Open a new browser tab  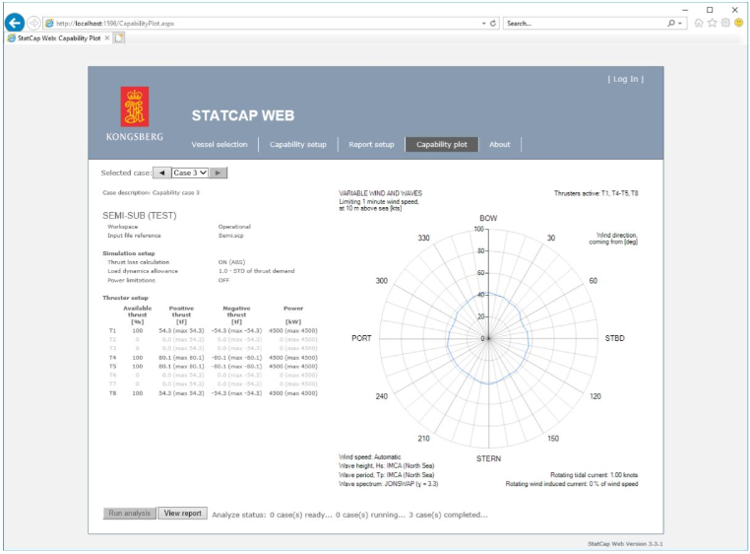[119, 38]
